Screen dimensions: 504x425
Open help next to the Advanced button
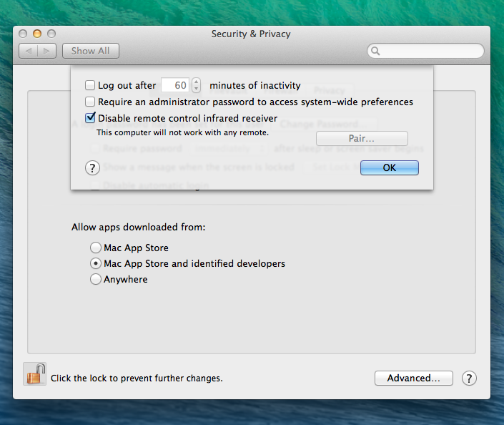coord(469,378)
